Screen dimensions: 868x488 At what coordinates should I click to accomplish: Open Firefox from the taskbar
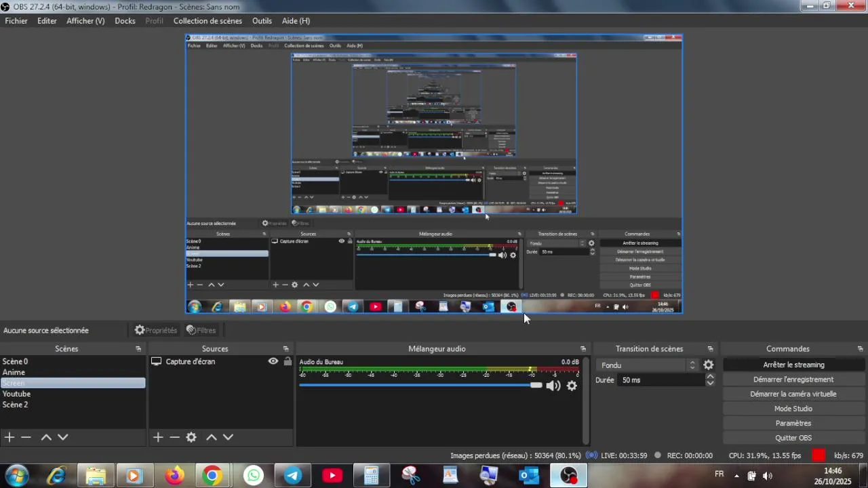coord(175,476)
